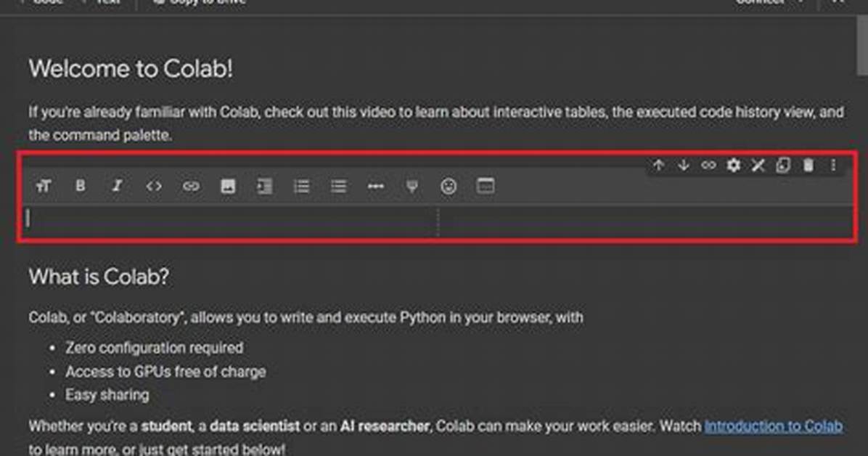The height and width of the screenshot is (456, 868).
Task: Open the Introduction to Colab link
Action: 774,426
